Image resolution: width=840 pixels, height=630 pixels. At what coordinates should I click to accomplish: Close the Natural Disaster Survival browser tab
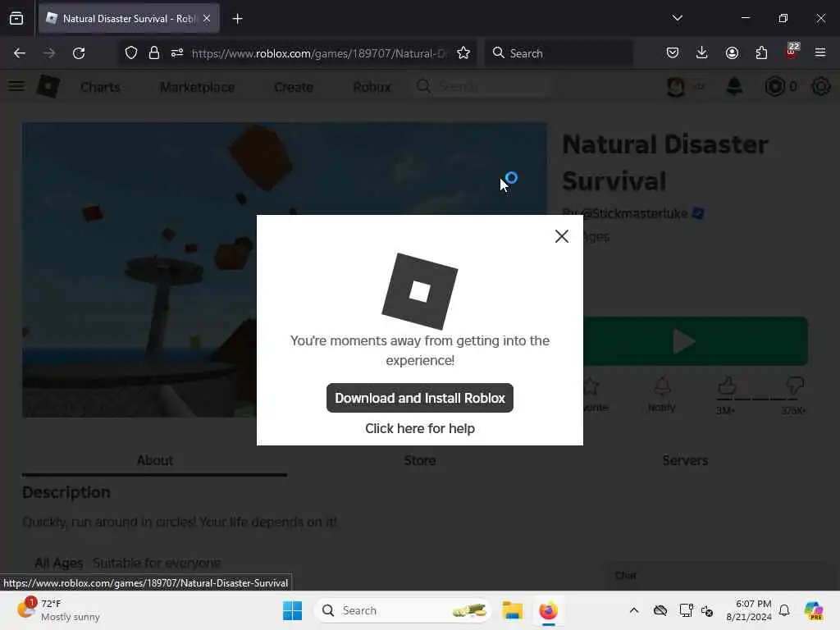tap(207, 18)
